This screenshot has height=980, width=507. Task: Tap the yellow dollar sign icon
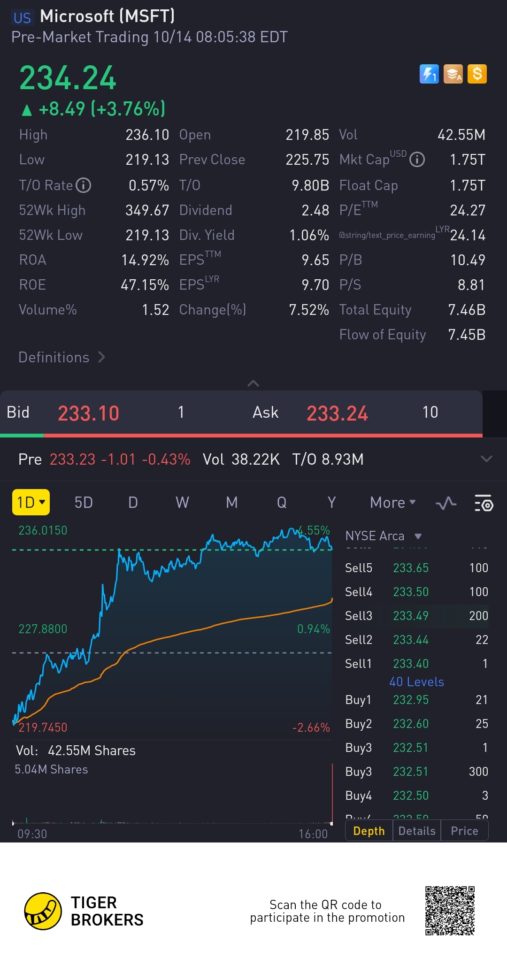tap(477, 74)
